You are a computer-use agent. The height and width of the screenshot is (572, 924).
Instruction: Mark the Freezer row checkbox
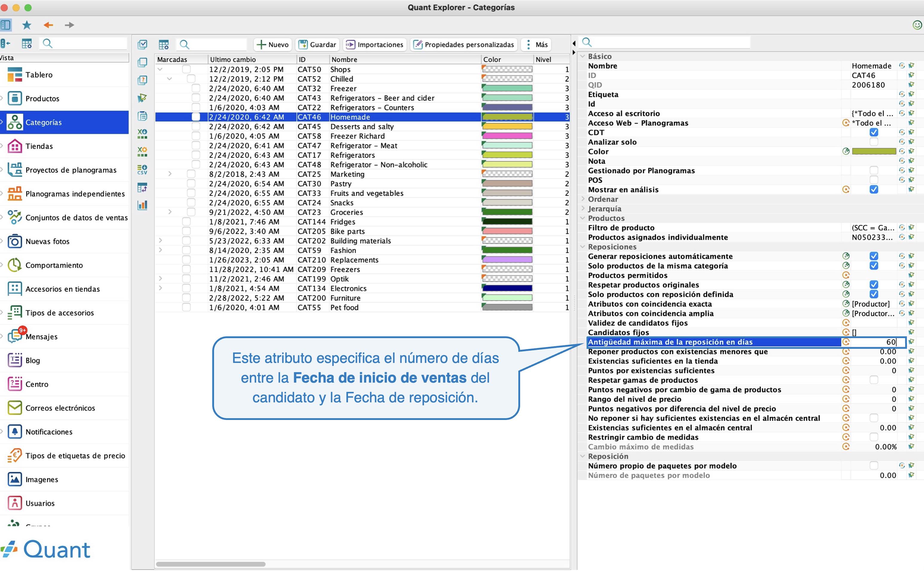(x=196, y=88)
